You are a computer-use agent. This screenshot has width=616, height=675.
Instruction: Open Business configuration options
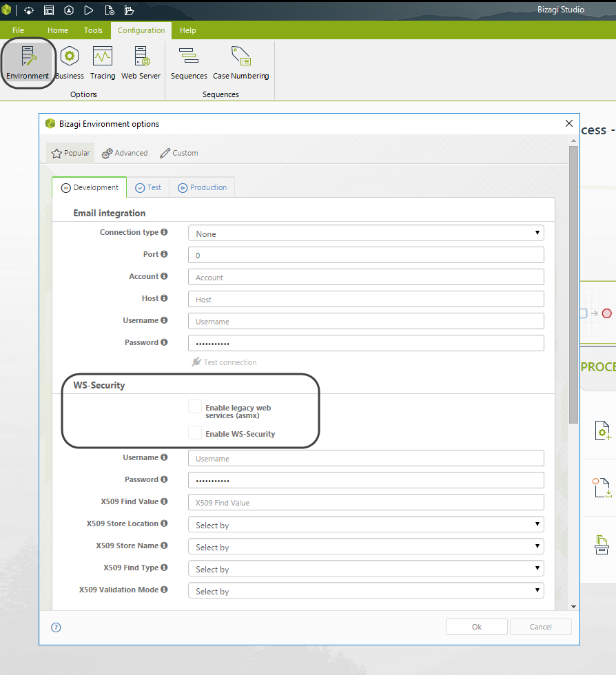pos(70,63)
